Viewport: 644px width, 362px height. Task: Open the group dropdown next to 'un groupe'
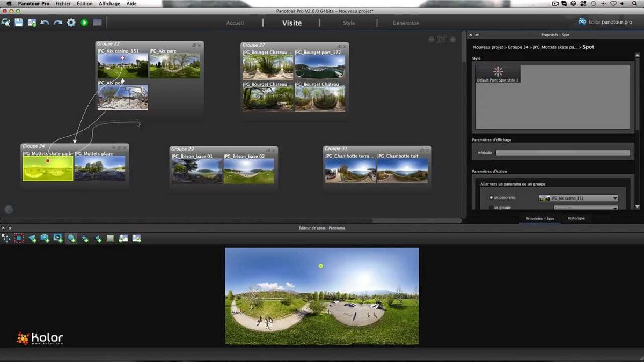[x=586, y=208]
